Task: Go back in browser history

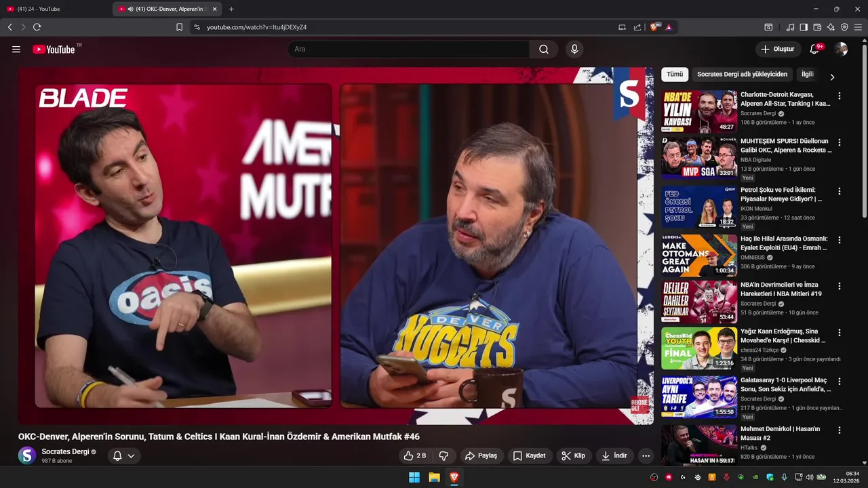Action: [9, 27]
